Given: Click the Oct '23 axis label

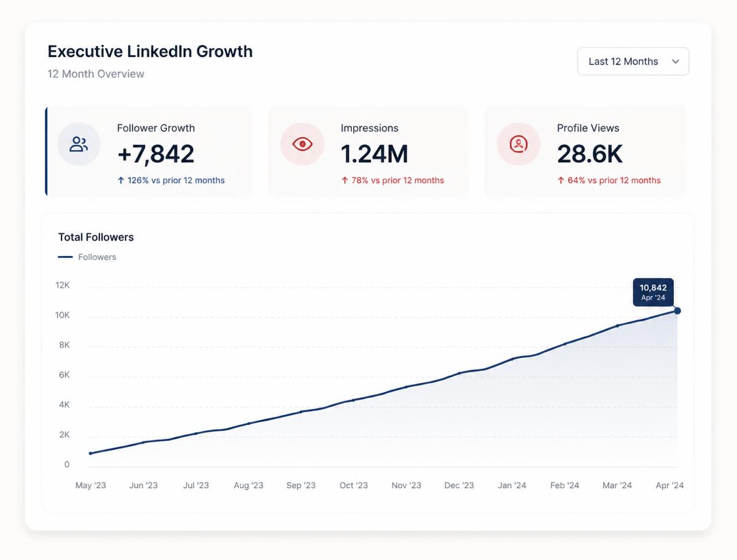Looking at the screenshot, I should [x=354, y=485].
